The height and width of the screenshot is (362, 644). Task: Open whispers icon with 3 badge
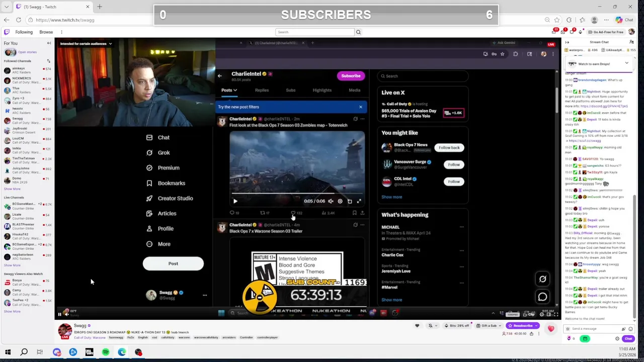click(x=573, y=32)
